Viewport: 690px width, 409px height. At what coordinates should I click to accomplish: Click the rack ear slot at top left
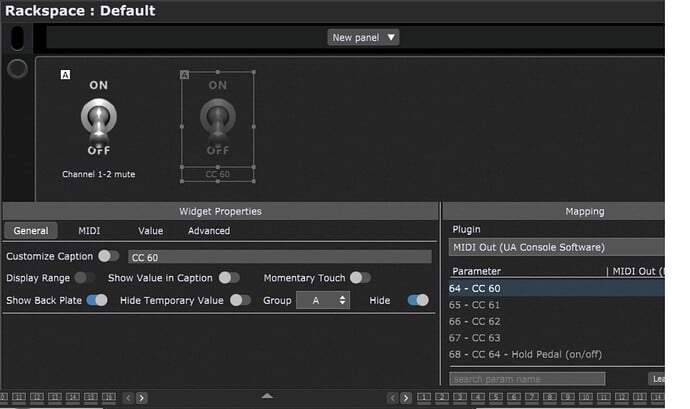17,38
